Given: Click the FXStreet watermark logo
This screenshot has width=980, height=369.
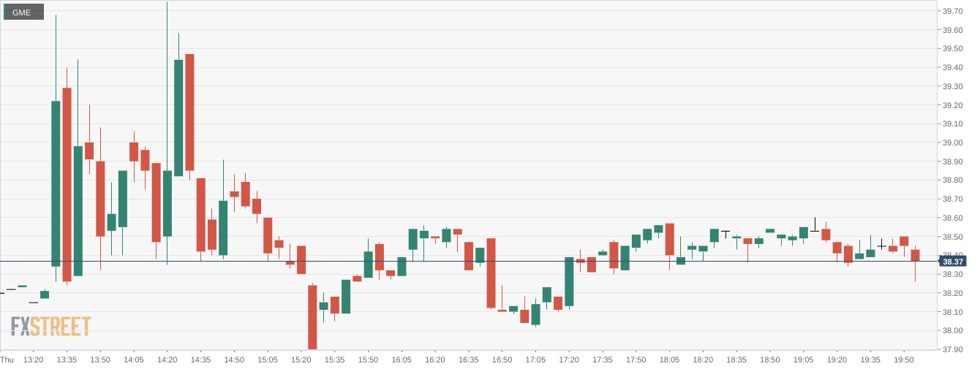Looking at the screenshot, I should [x=50, y=326].
